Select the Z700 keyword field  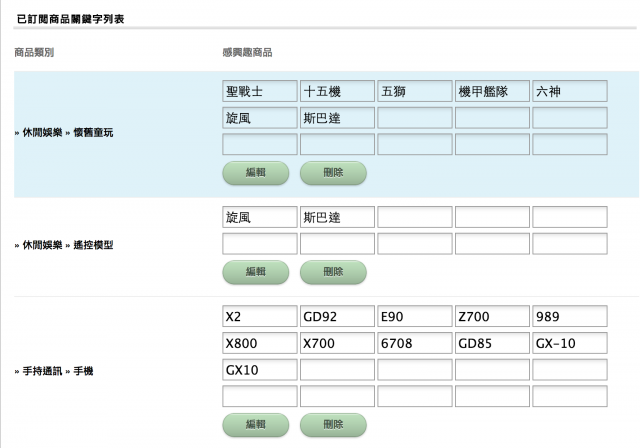(492, 316)
